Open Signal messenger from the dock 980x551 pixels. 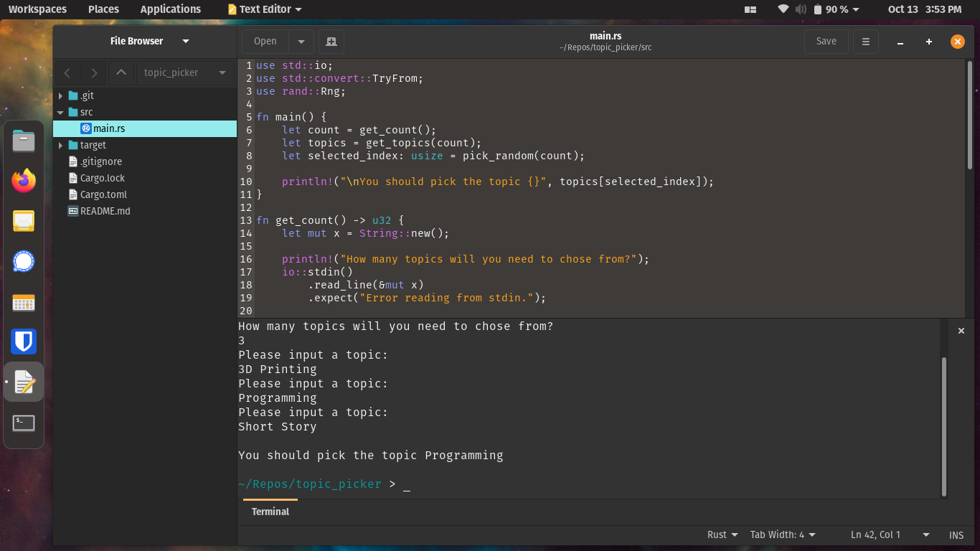(24, 261)
